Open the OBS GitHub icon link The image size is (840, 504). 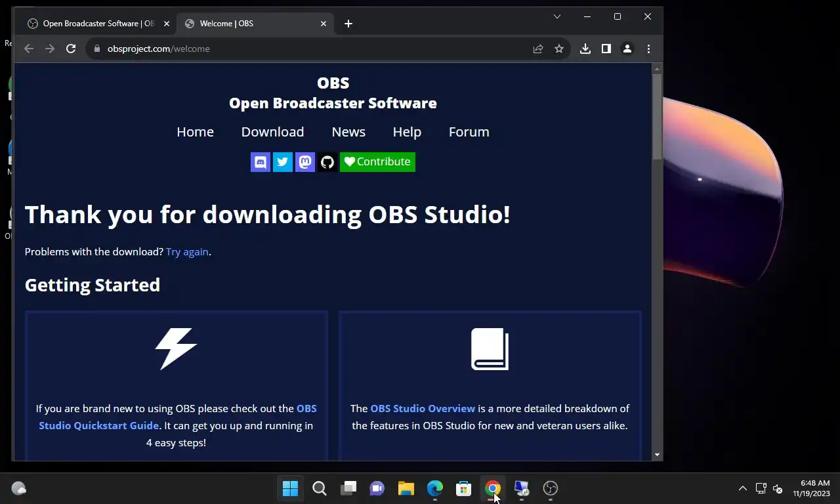pyautogui.click(x=327, y=162)
